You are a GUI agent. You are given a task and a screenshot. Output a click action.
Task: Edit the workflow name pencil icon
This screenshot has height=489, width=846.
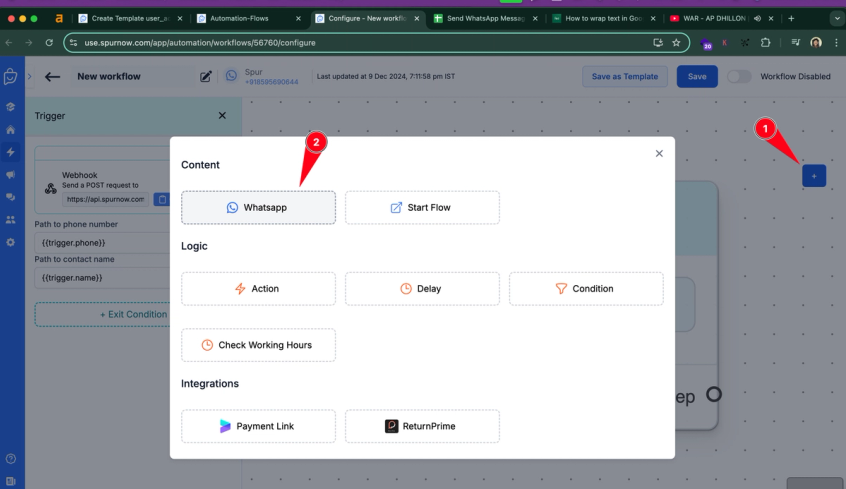206,77
